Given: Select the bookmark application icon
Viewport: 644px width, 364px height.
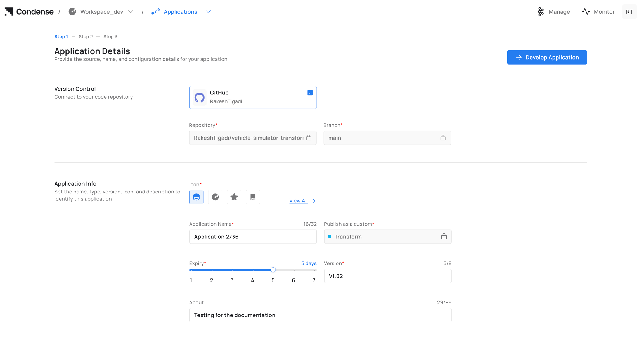Looking at the screenshot, I should pos(253,197).
